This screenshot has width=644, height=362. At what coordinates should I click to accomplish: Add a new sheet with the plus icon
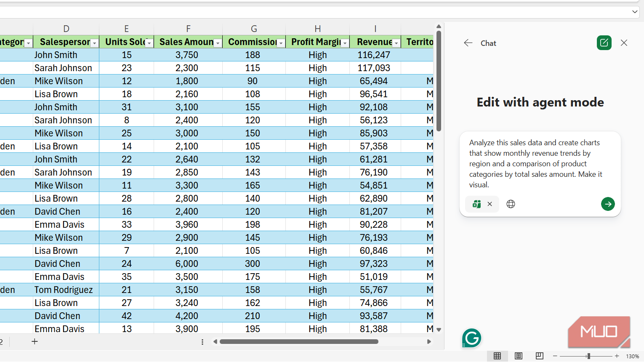pos(35,341)
